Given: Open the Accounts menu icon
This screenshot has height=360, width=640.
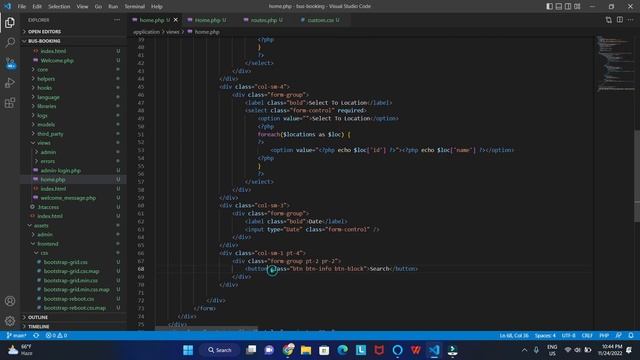Looking at the screenshot, I should point(10,301).
